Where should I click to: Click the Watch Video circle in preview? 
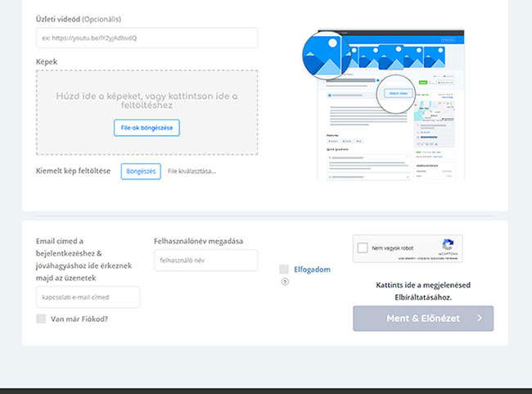pyautogui.click(x=396, y=93)
